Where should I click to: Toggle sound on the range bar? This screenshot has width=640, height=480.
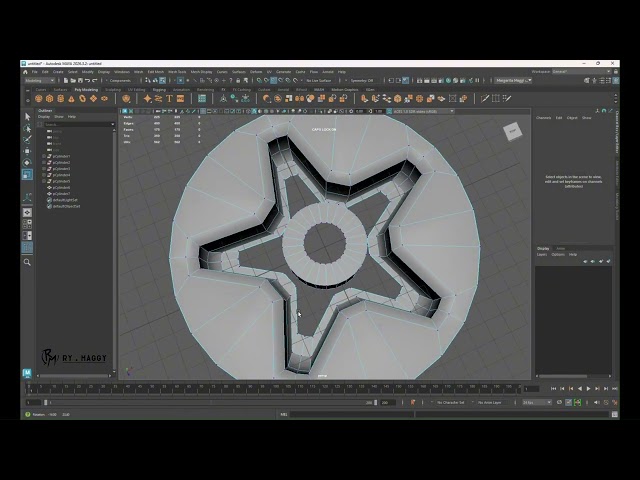(597, 402)
